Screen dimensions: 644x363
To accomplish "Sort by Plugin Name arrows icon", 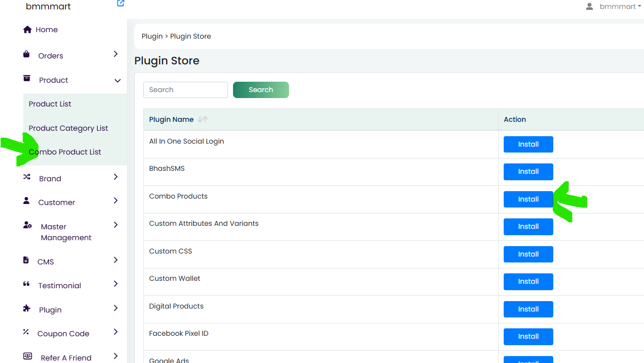I will [x=202, y=119].
